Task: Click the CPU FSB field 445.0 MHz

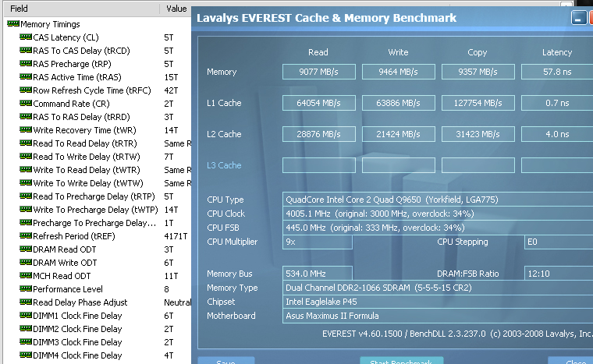Action: click(x=438, y=228)
